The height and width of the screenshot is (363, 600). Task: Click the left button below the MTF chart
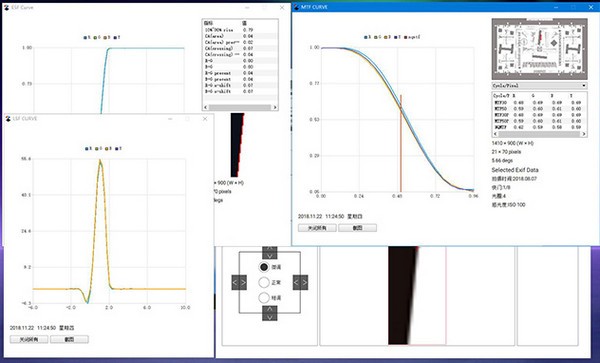coord(317,228)
